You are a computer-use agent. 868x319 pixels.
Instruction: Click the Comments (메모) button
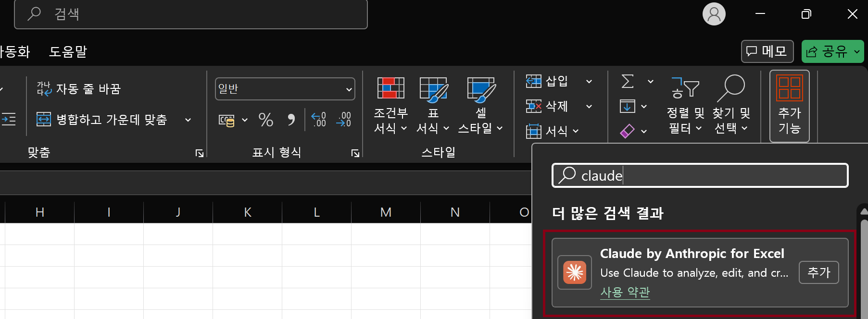click(767, 51)
